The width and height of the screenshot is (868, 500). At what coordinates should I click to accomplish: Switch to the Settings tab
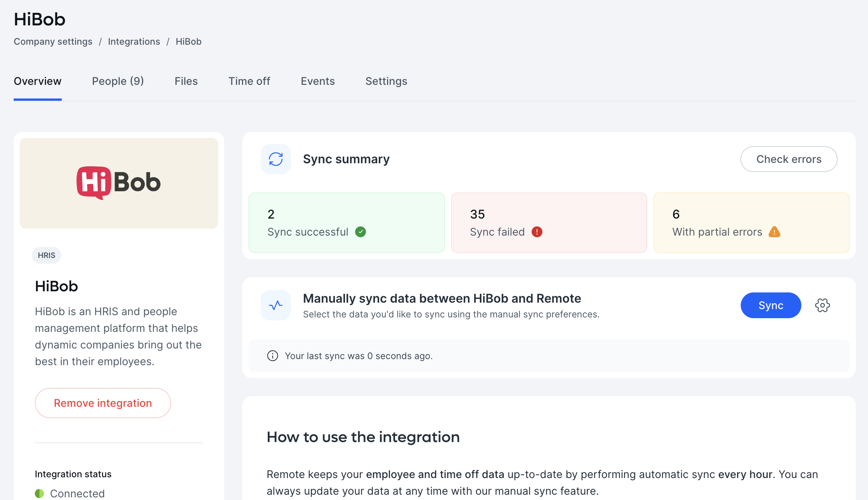point(386,81)
